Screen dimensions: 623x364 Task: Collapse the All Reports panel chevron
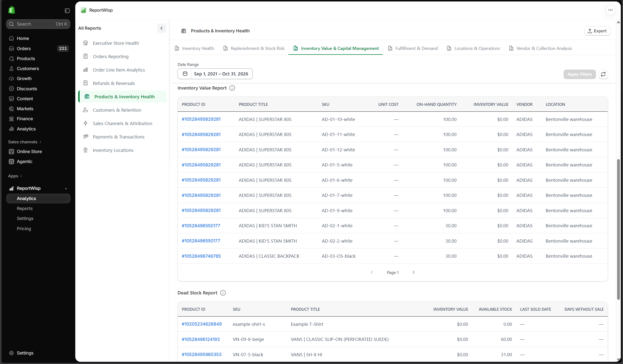[161, 28]
